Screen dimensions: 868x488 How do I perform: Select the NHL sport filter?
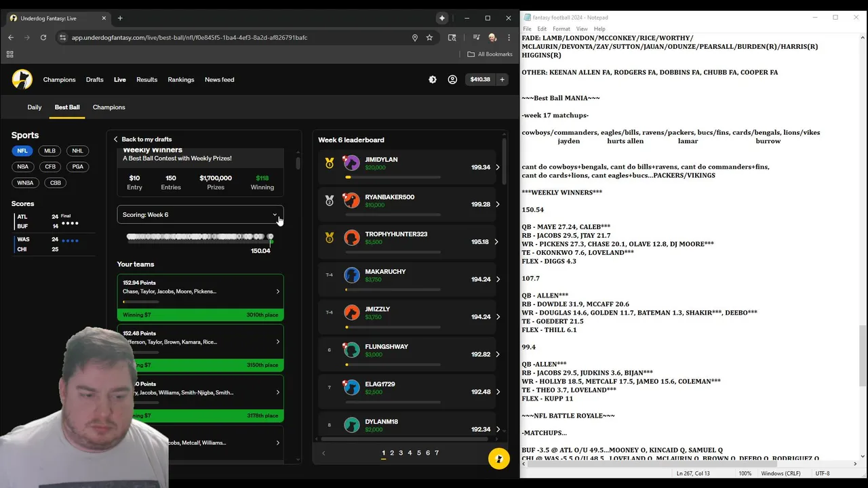pos(77,150)
